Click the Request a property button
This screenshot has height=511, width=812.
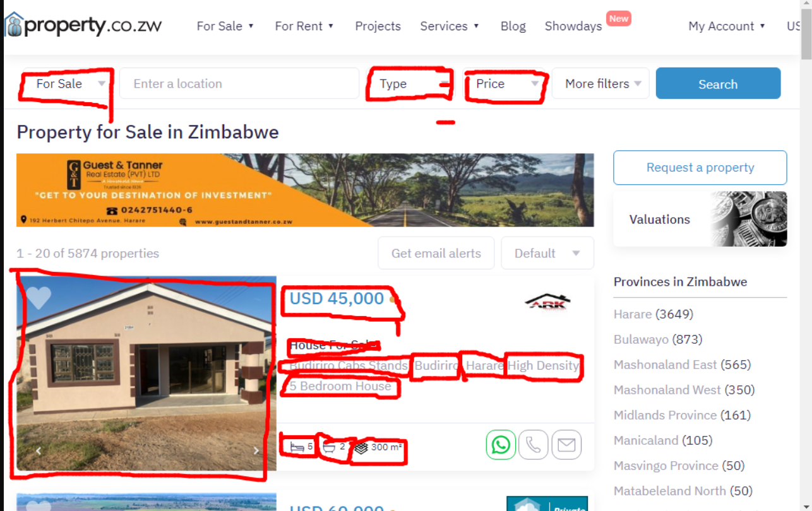click(x=700, y=167)
